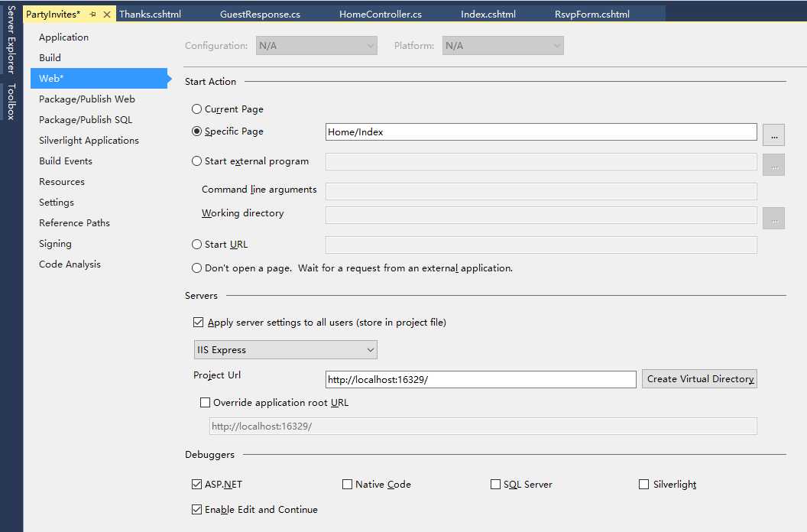Select the Web properties page
The height and width of the screenshot is (532, 807).
coord(99,78)
